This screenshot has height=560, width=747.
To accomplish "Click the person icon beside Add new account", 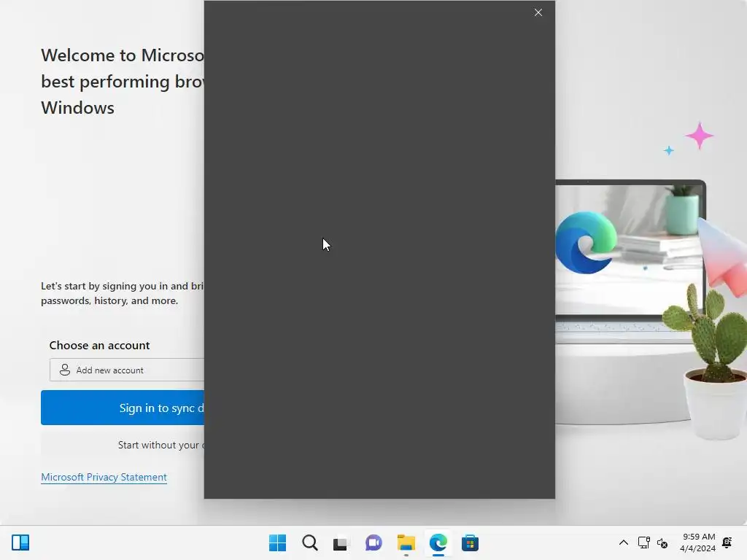I will 65,370.
